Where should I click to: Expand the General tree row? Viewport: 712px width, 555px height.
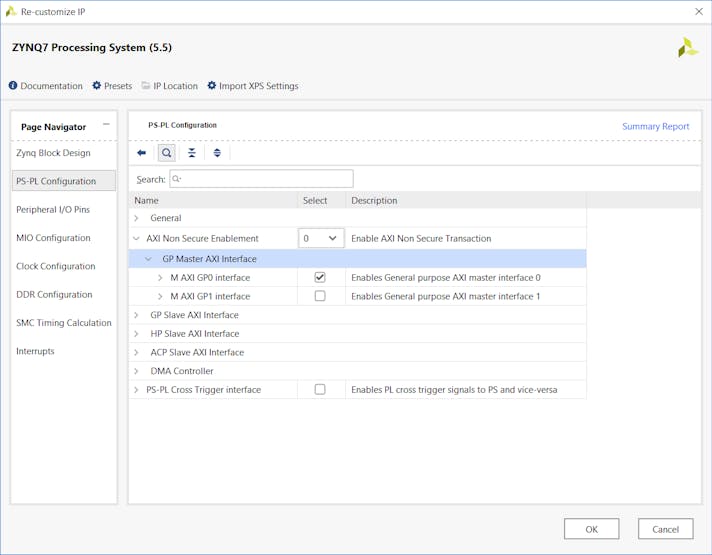pos(136,218)
